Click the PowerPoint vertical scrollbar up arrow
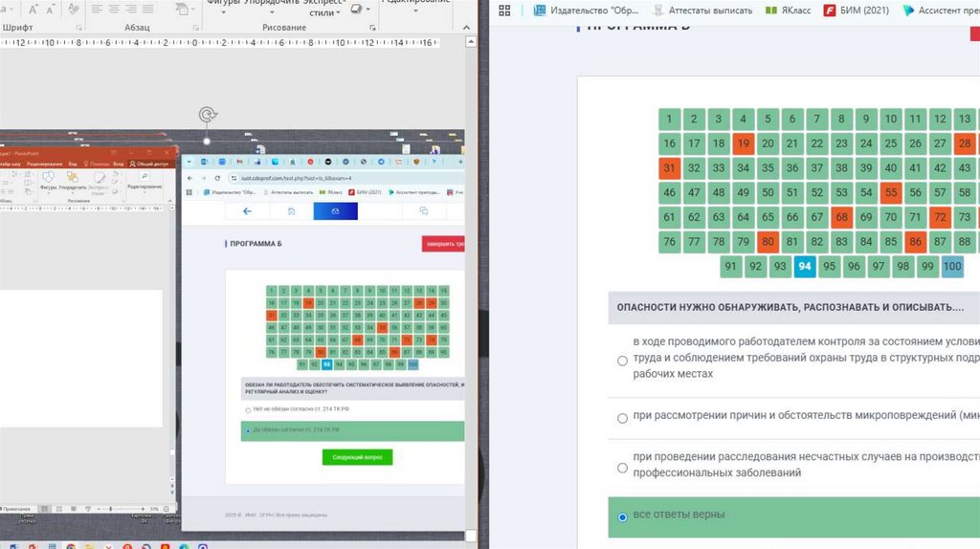980x549 pixels. click(x=471, y=41)
